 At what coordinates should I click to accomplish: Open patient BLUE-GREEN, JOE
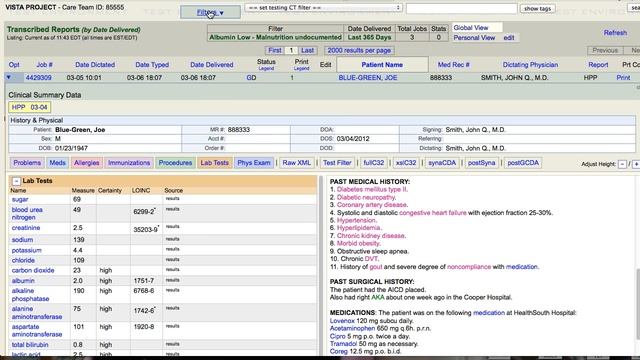(x=368, y=78)
